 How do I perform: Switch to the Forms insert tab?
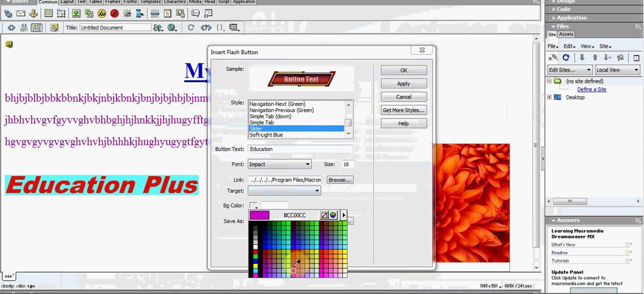[x=130, y=2]
